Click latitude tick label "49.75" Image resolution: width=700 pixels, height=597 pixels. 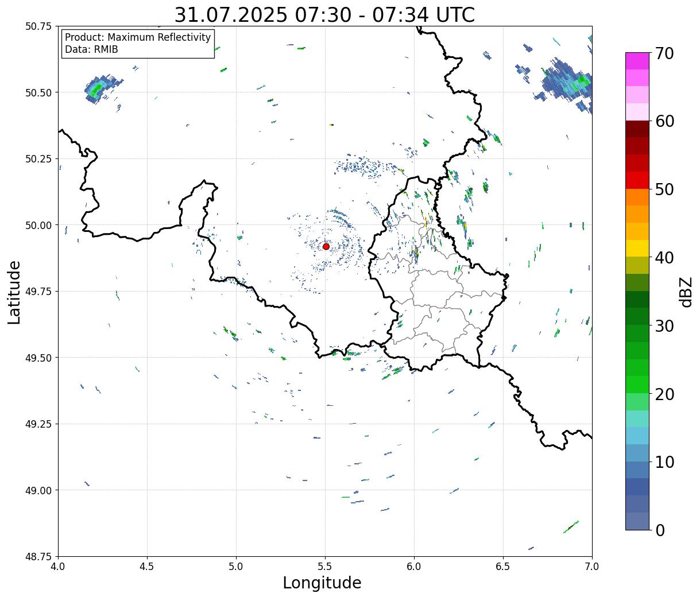(38, 292)
